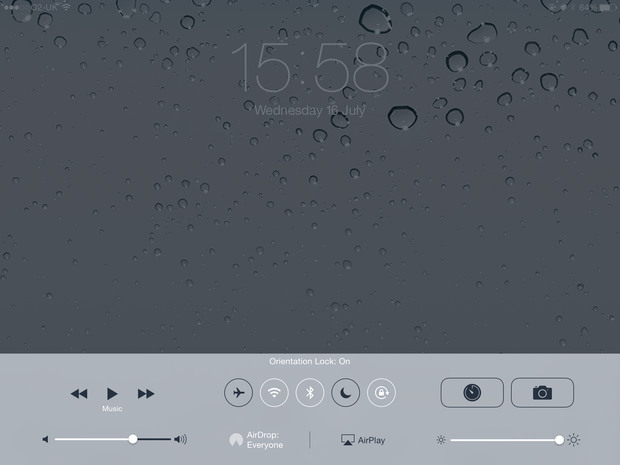
Task: Adjust the volume slider knob
Action: pos(133,439)
